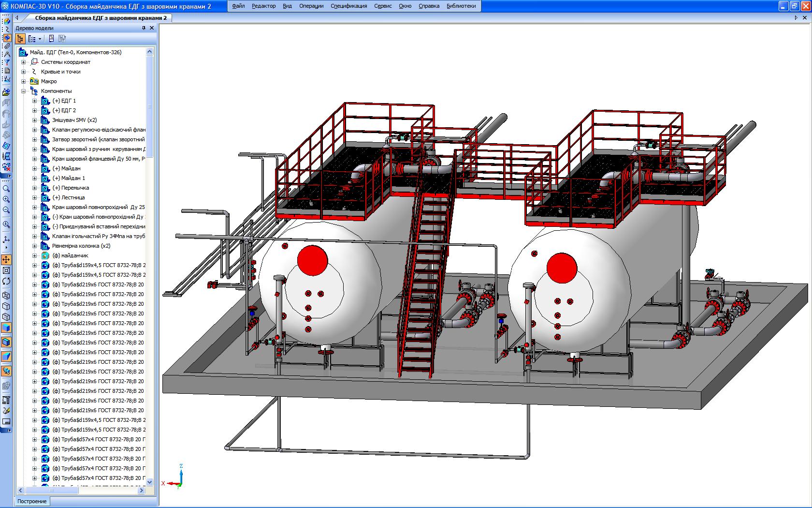Select Рівнемірна колонка (x2) tree item
Viewport: 812px width, 508px height.
[81, 246]
